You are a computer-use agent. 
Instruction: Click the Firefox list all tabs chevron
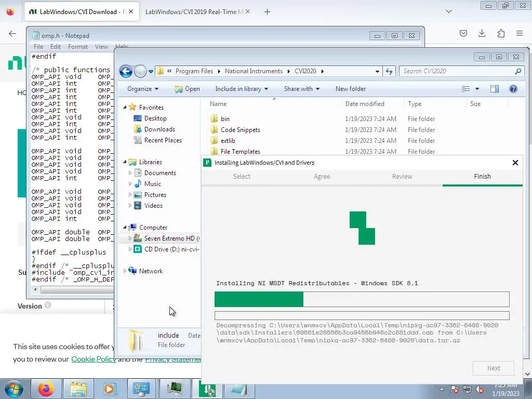click(448, 11)
